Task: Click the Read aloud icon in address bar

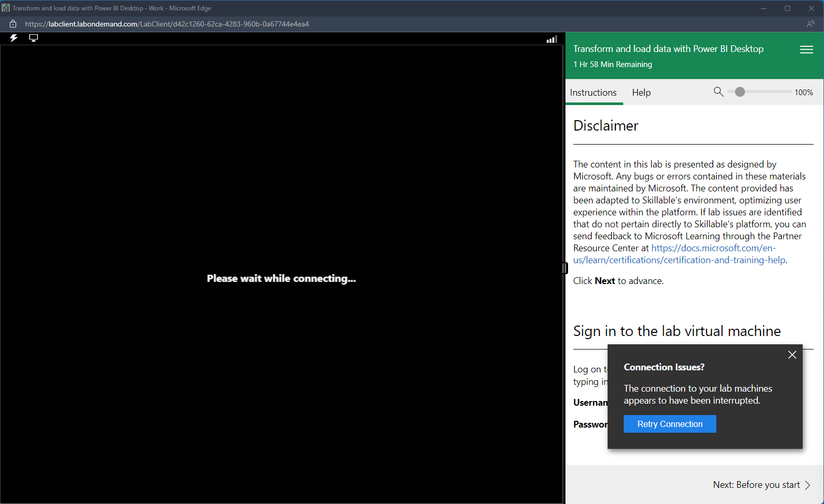Action: (x=810, y=24)
